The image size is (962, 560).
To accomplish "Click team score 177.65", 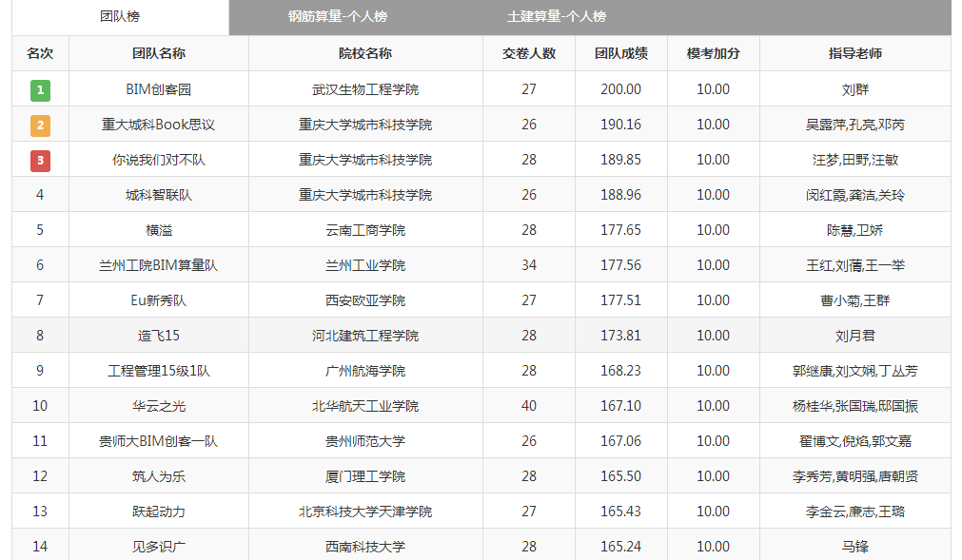I will coord(621,230).
